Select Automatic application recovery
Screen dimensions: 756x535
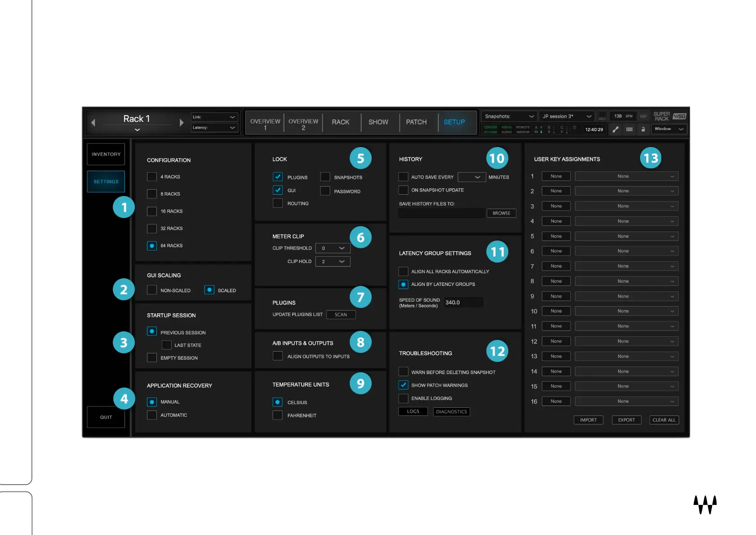coord(152,415)
